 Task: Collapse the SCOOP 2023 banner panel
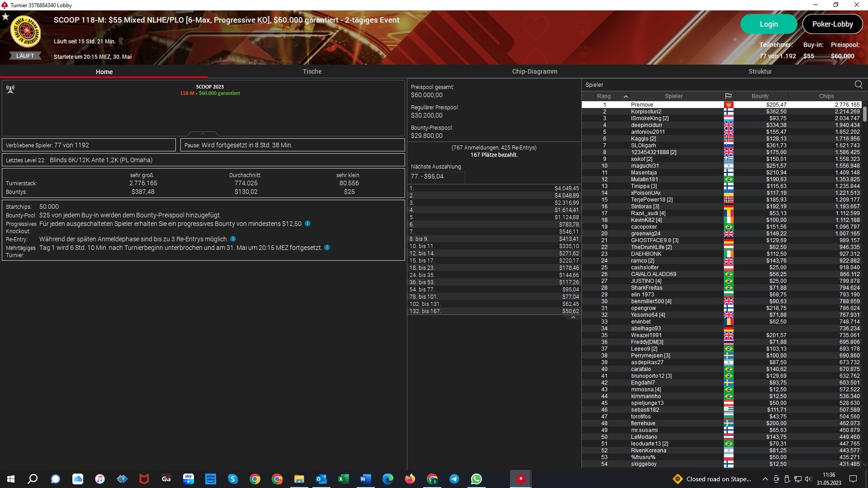pos(203,134)
